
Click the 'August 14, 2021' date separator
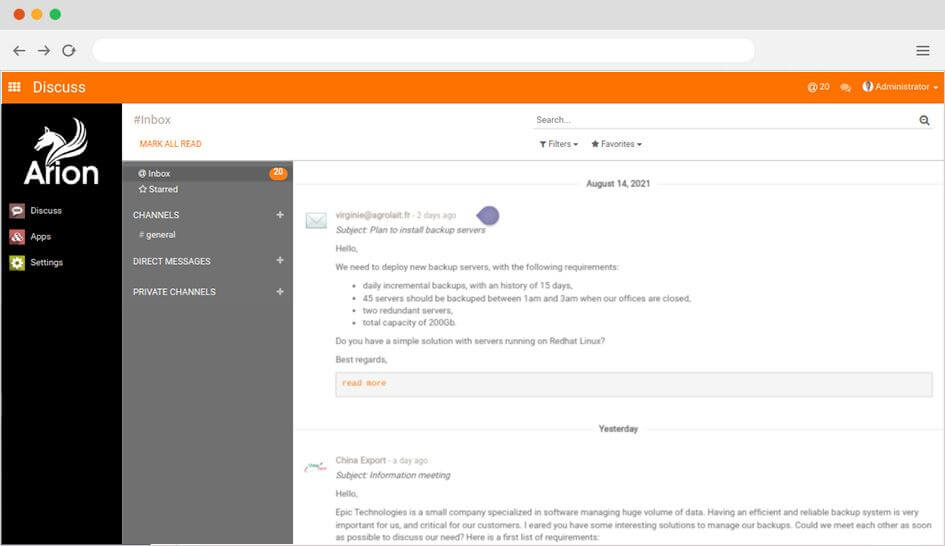click(618, 184)
